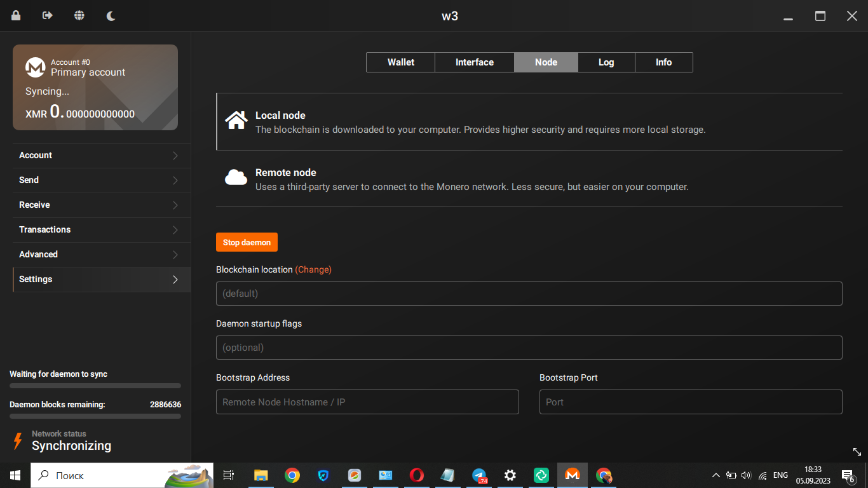Switch to the Wallet tab

point(400,62)
